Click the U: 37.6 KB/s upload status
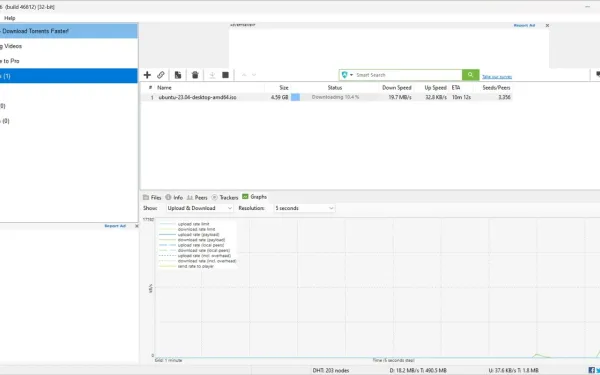The image size is (600, 375). click(x=514, y=370)
